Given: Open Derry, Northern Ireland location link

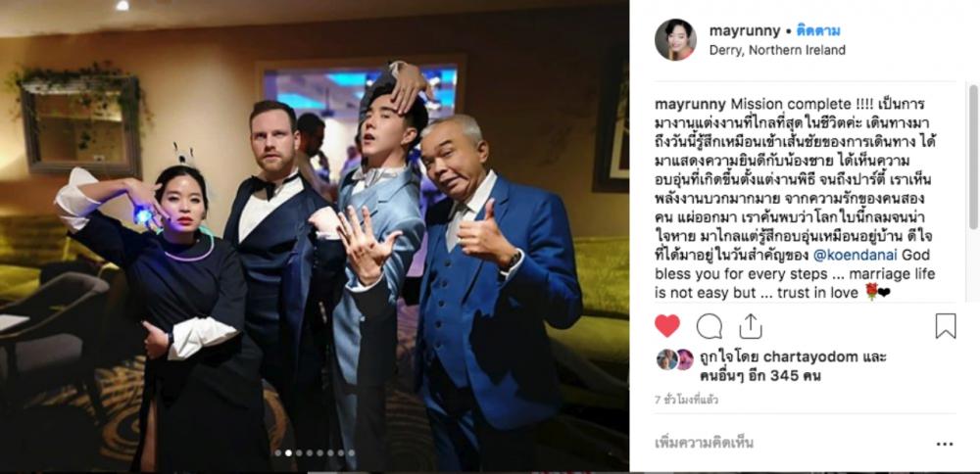Looking at the screenshot, I should 777,50.
